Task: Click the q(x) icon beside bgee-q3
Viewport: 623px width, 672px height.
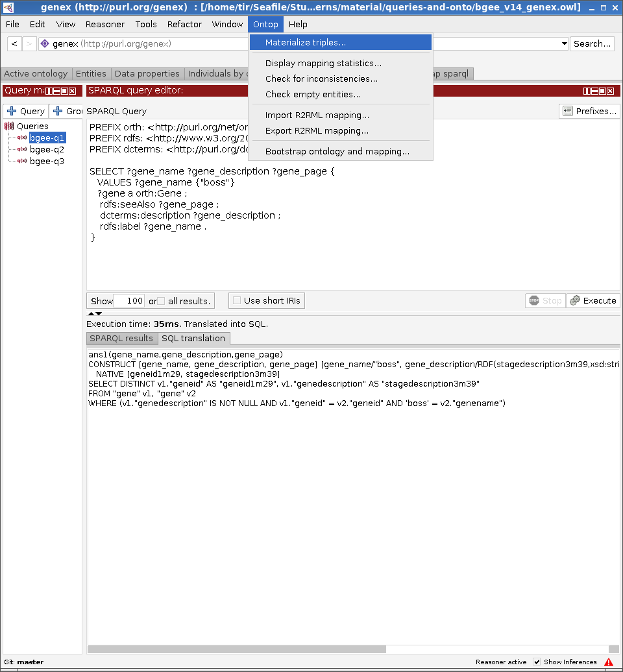Action: click(22, 161)
